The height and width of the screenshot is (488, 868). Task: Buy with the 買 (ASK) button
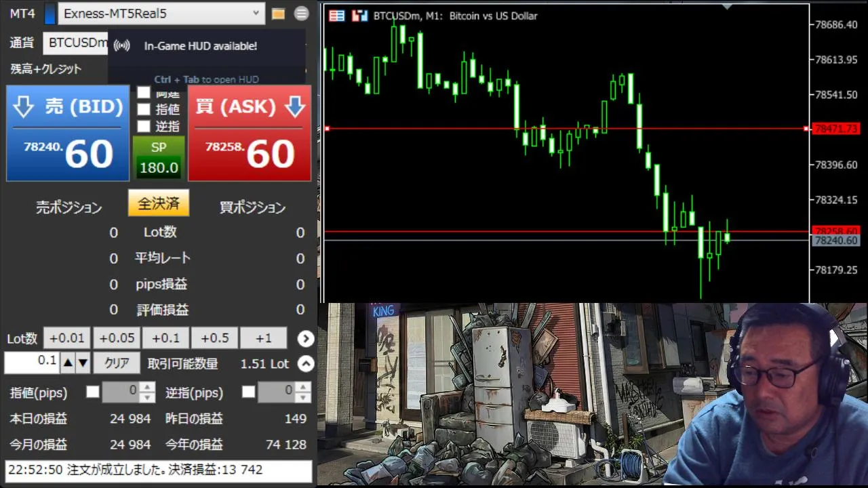click(250, 133)
